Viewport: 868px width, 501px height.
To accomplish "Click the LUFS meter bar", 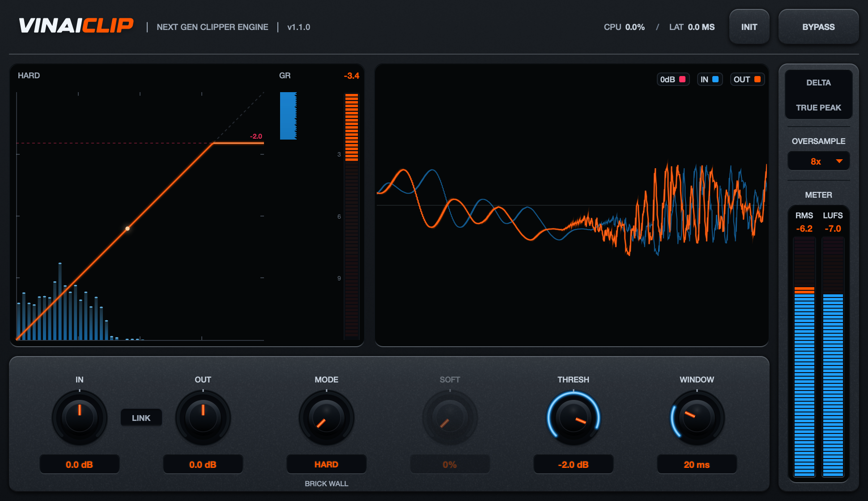I will (833, 357).
